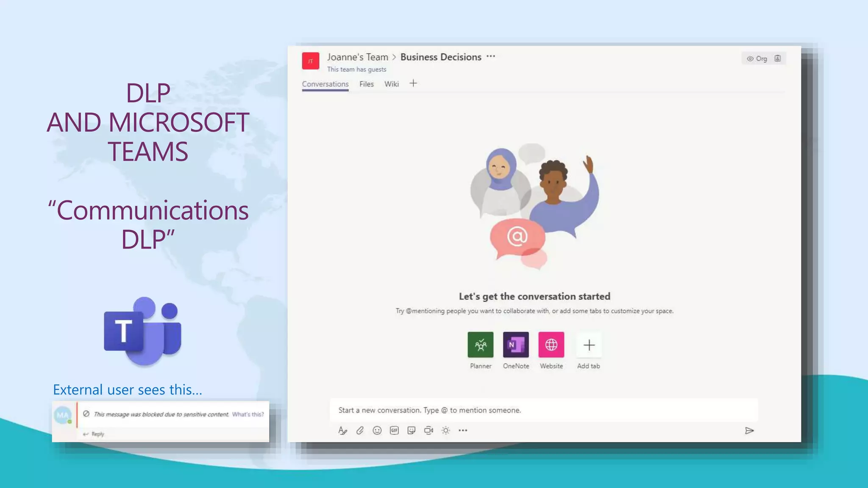Open the meeting notes icon beside Org
Viewport: 868px width, 488px height.
777,58
